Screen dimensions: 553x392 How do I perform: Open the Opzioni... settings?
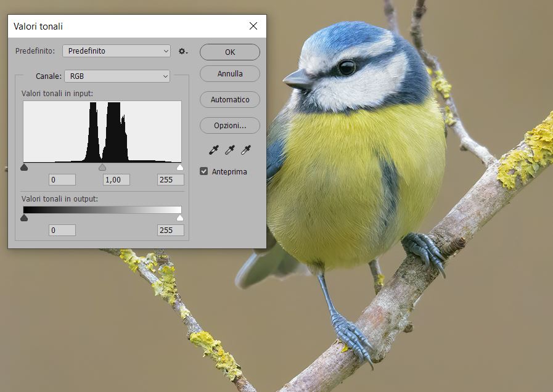(x=230, y=125)
